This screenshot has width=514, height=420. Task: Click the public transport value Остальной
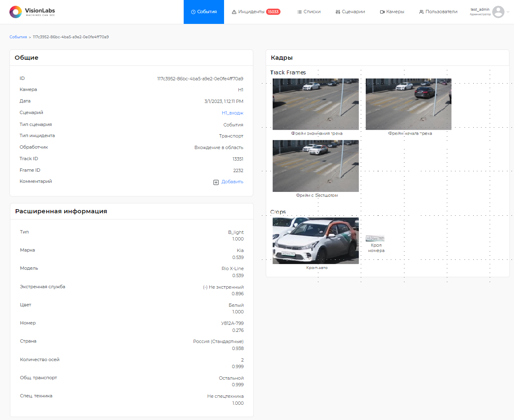pyautogui.click(x=231, y=378)
